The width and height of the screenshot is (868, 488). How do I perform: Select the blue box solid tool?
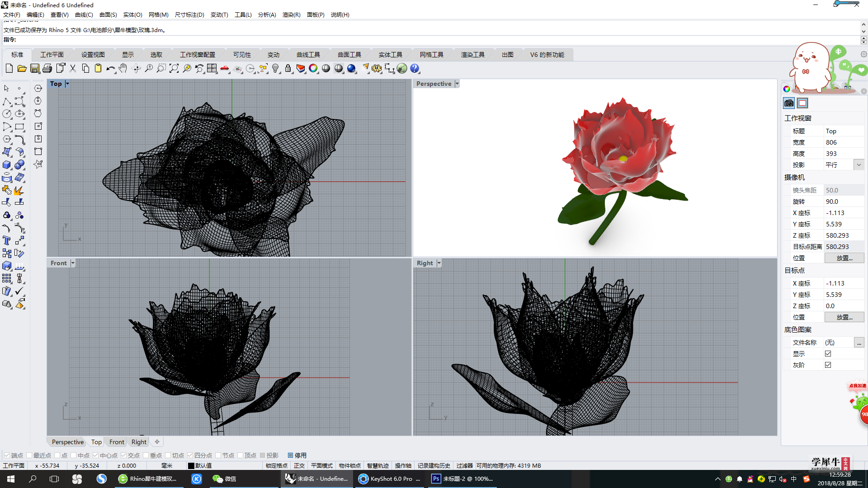7,164
